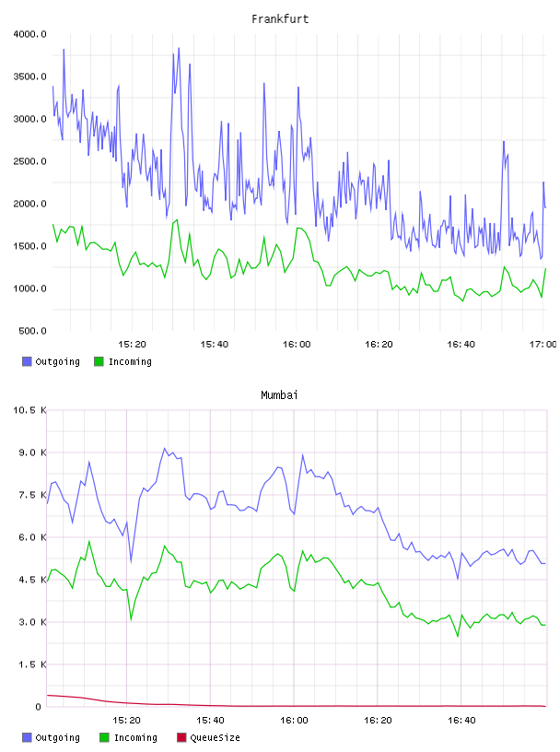Click the 10.5 K y-axis label in Mumbai chart
The height and width of the screenshot is (752, 560).
pyautogui.click(x=29, y=410)
